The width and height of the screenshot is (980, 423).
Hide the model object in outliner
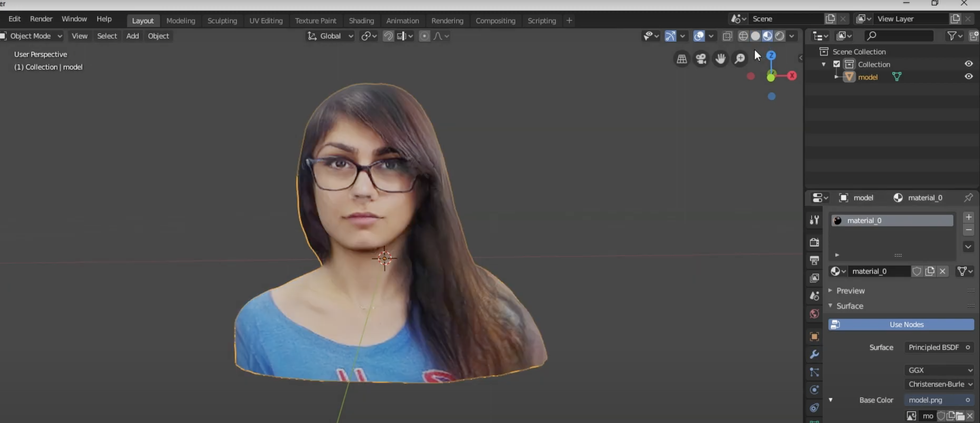(969, 76)
